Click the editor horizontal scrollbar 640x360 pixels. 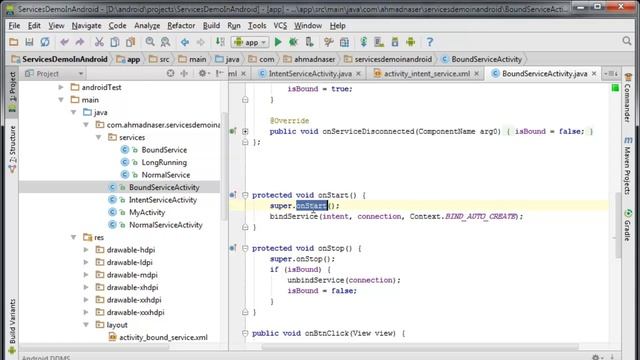(x=420, y=347)
